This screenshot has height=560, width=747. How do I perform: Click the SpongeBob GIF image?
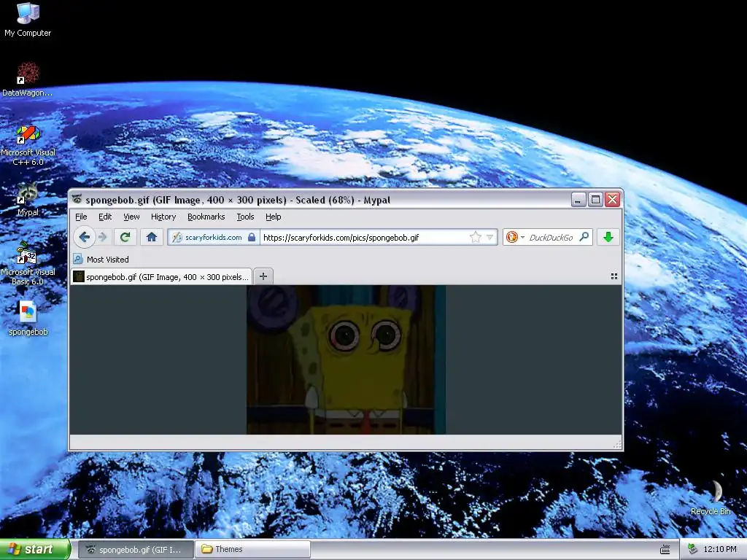click(346, 359)
